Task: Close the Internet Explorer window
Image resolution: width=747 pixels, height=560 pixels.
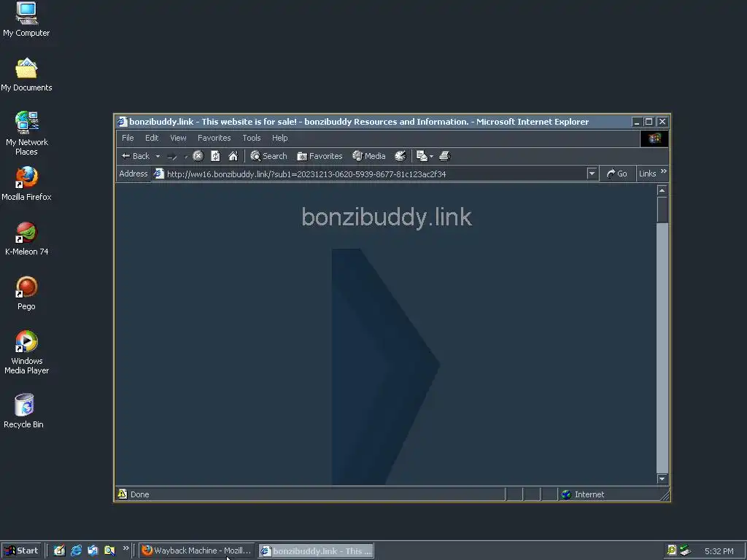Action: tap(662, 122)
